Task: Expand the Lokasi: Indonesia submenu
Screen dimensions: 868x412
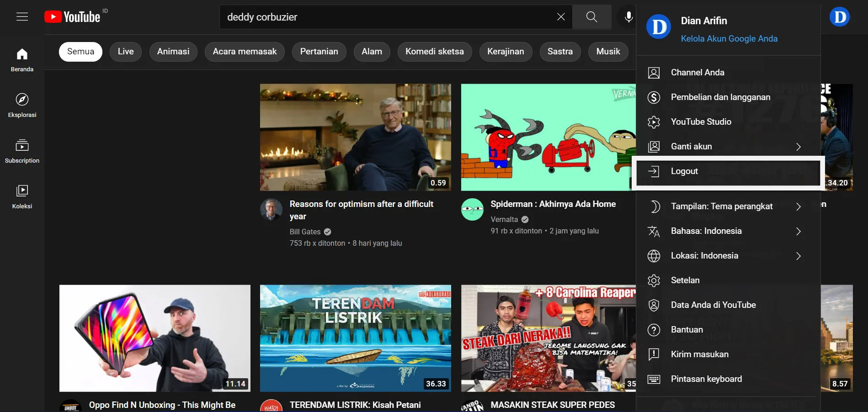Action: 704,255
